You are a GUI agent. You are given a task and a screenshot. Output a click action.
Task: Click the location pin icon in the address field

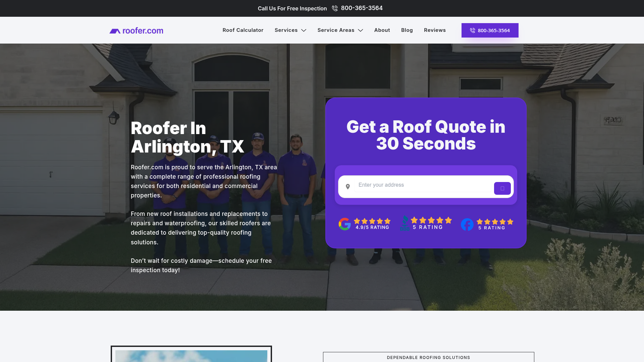[348, 187]
